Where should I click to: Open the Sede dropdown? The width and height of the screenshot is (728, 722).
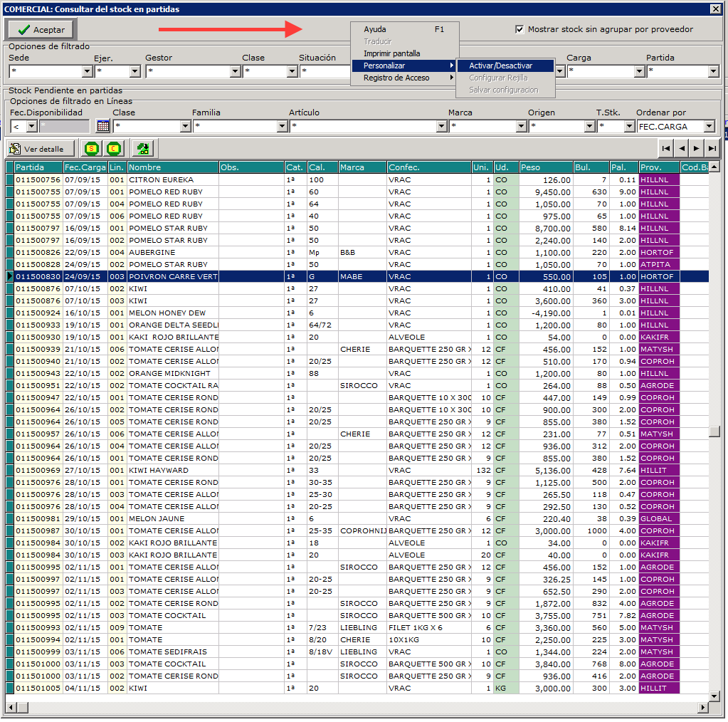click(87, 72)
